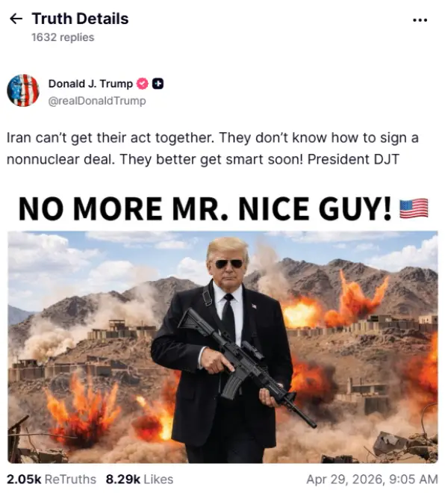Open the @realDonaldTrump handle link
Viewport: 448px width, 496px height.
click(97, 101)
